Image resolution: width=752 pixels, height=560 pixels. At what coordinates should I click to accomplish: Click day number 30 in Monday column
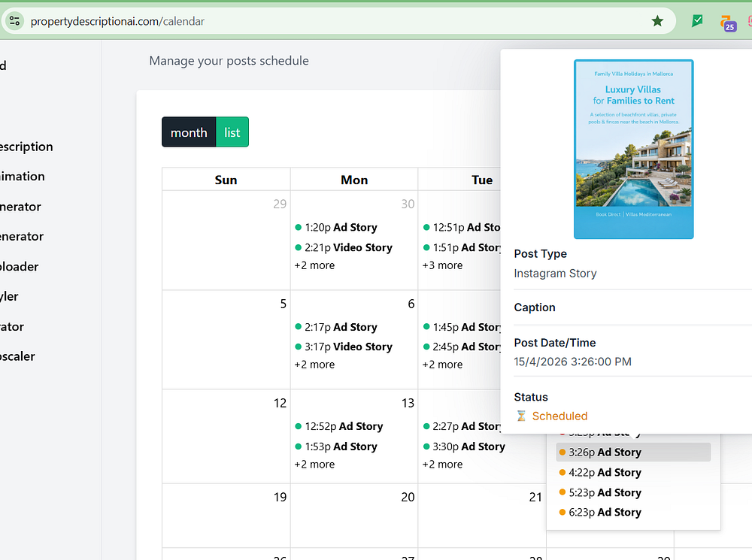click(408, 204)
